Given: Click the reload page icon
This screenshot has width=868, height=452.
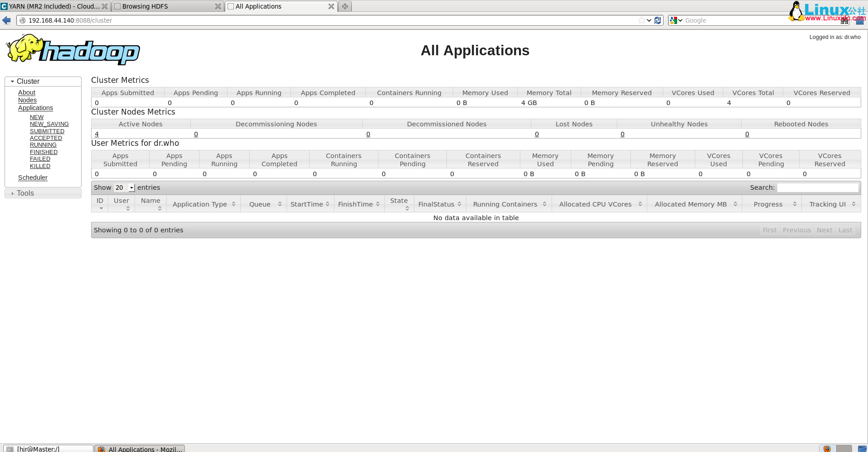Looking at the screenshot, I should (658, 20).
